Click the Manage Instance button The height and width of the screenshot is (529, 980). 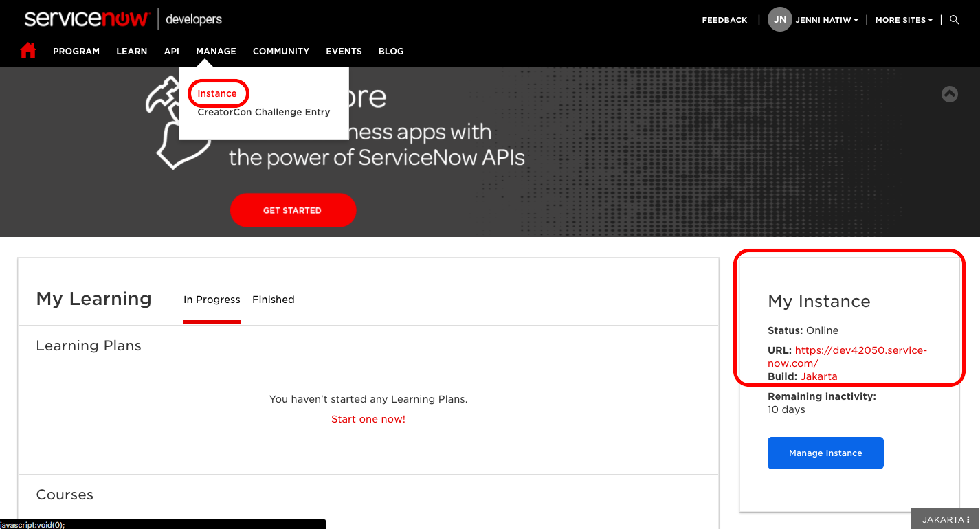tap(825, 453)
